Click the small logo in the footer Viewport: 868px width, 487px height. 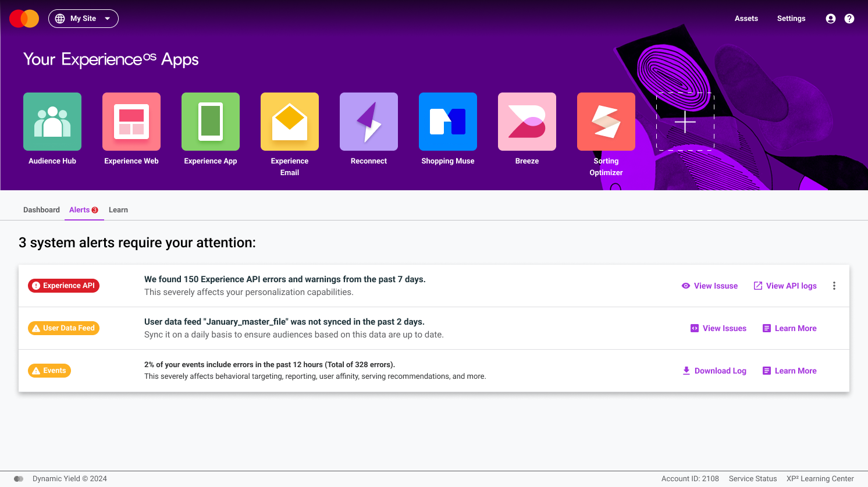tap(19, 479)
